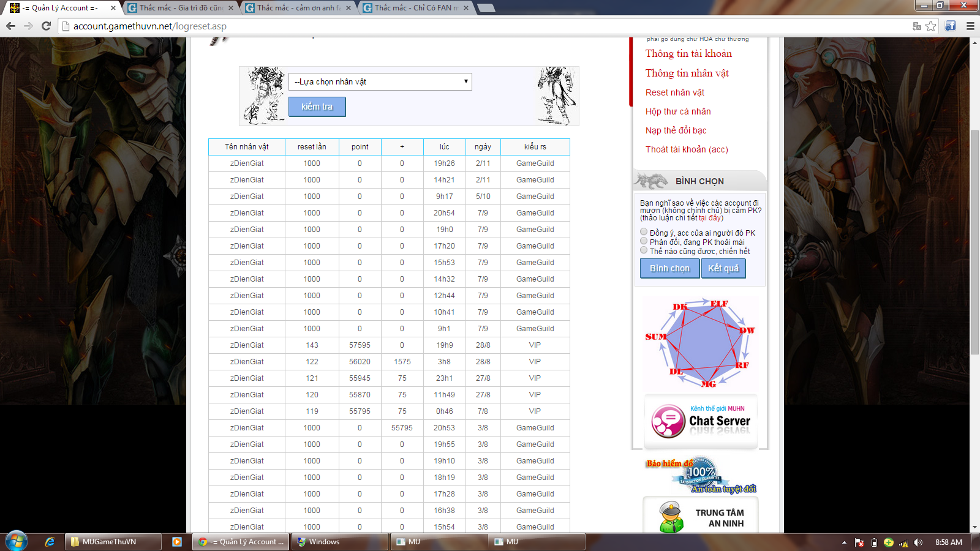Image resolution: width=980 pixels, height=551 pixels.
Task: Open Reset nhân vật link
Action: point(675,92)
